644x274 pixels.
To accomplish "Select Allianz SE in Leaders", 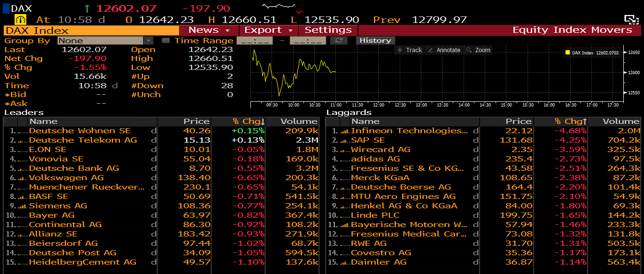I will 161,234.
